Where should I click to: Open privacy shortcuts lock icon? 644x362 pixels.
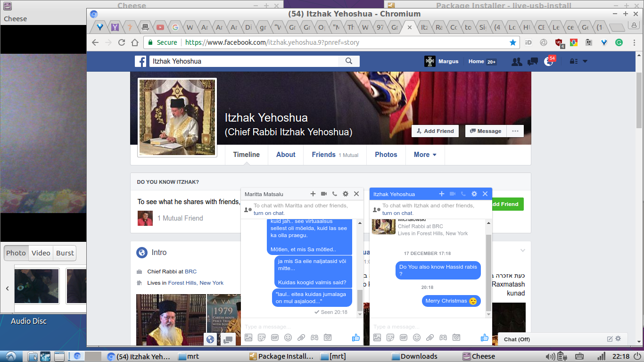pyautogui.click(x=574, y=61)
